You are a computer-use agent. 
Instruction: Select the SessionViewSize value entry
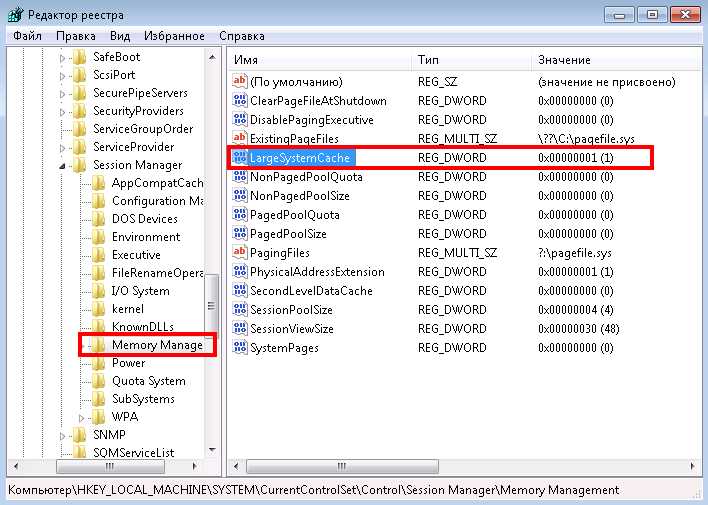coord(291,329)
